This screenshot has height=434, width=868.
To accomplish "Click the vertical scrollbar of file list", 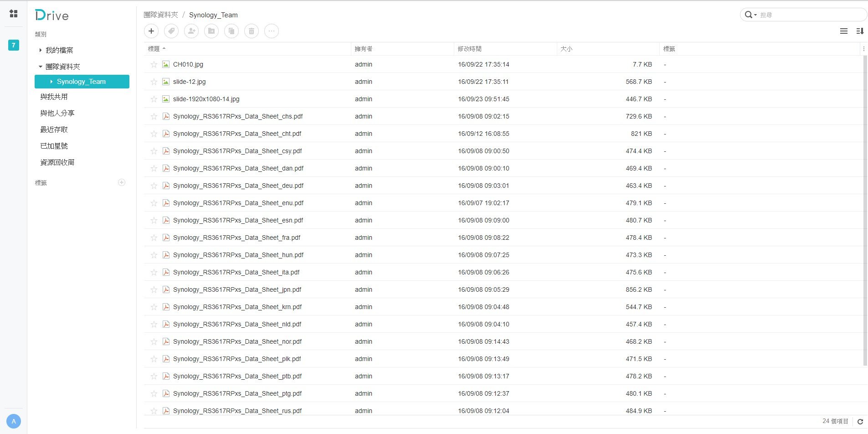I will pos(865,210).
